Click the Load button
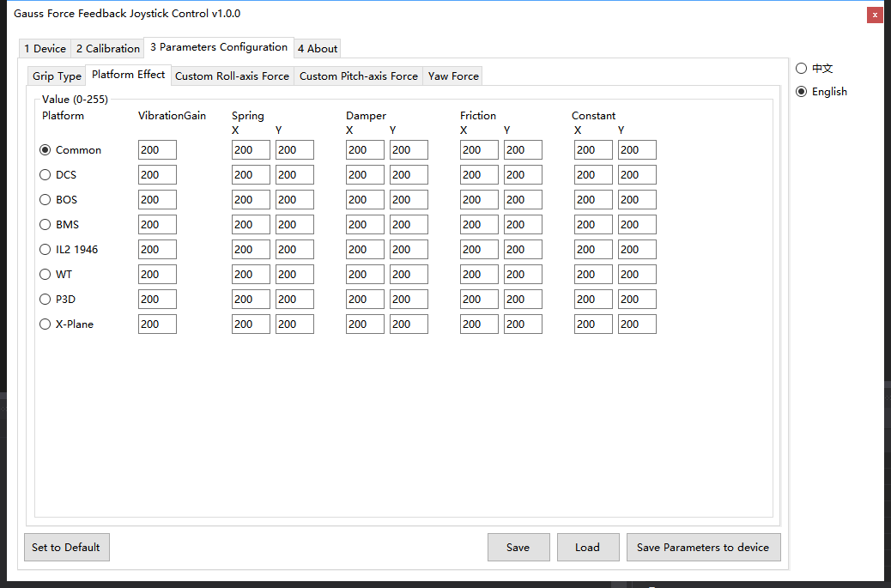 587,547
